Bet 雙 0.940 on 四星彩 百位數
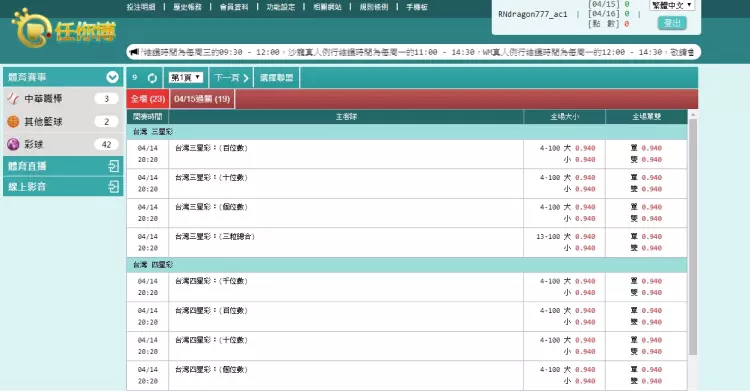The height and width of the screenshot is (392, 750). [x=651, y=322]
